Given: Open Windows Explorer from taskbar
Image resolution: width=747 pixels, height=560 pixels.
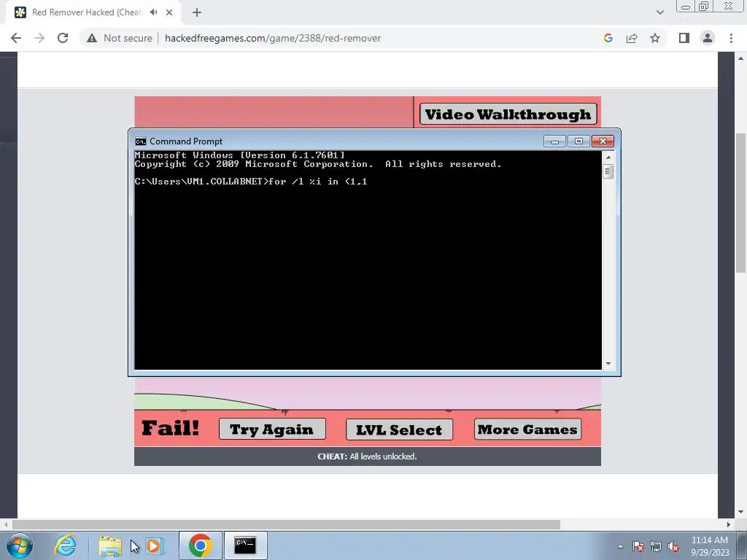Looking at the screenshot, I should 110,545.
